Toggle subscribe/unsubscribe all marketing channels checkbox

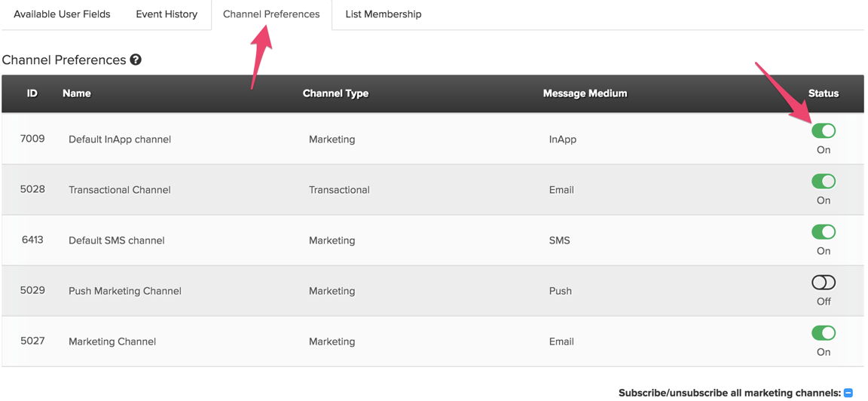coord(848,393)
